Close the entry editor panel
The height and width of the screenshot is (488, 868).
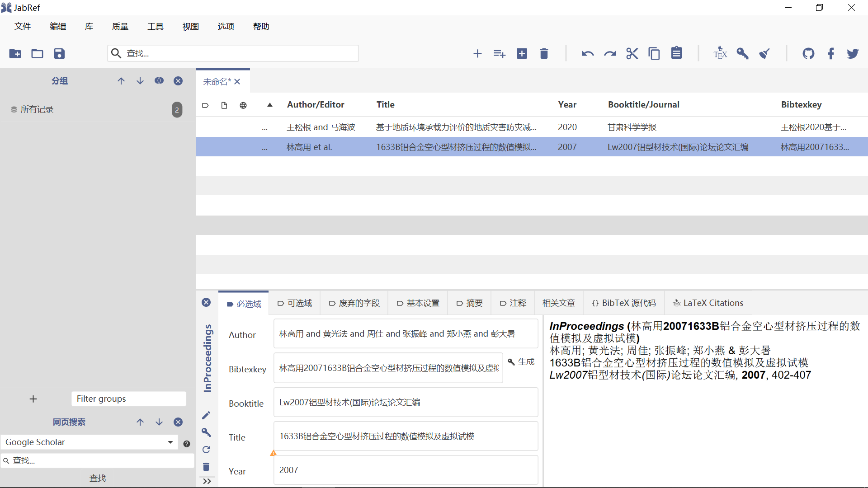[206, 302]
